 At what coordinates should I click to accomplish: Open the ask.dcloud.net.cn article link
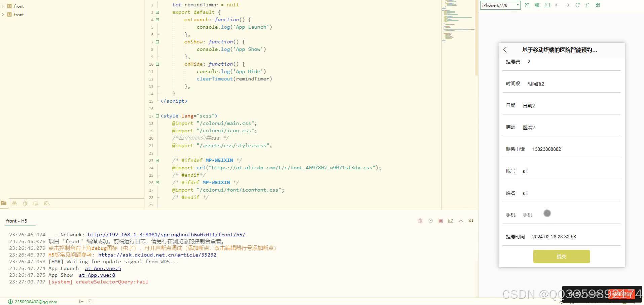click(157, 255)
